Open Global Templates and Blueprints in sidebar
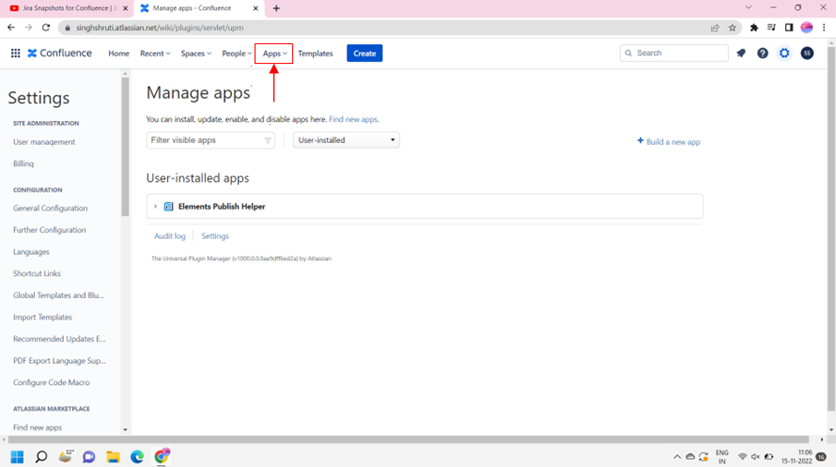This screenshot has width=836, height=467. click(x=59, y=295)
